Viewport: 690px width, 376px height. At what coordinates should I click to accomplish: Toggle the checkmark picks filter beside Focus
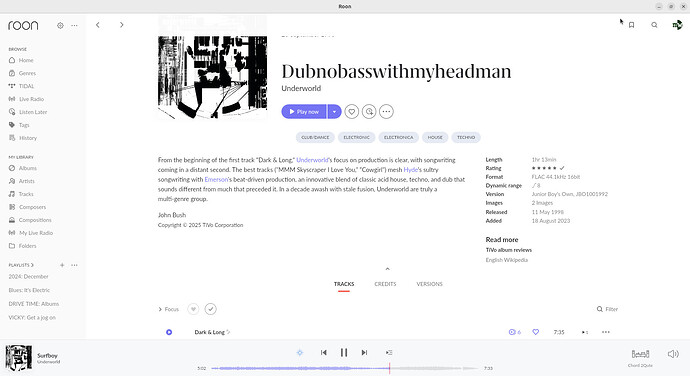click(211, 309)
